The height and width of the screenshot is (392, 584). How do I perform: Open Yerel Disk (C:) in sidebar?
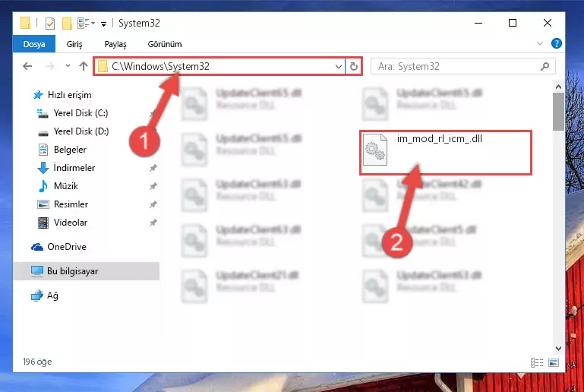pyautogui.click(x=80, y=113)
